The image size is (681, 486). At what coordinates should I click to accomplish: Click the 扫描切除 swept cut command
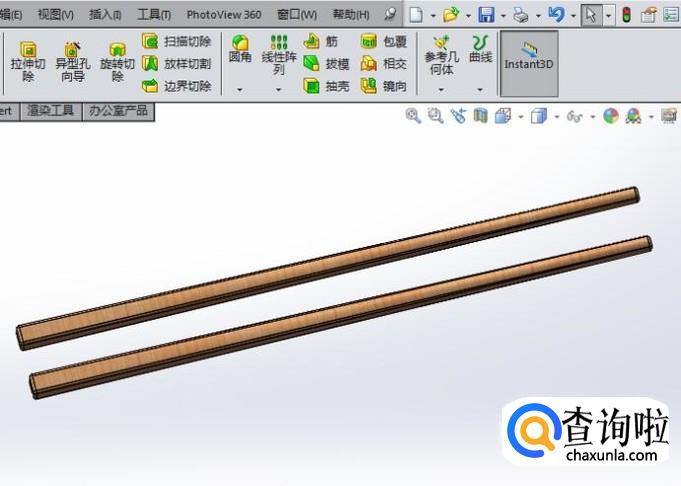pos(177,42)
